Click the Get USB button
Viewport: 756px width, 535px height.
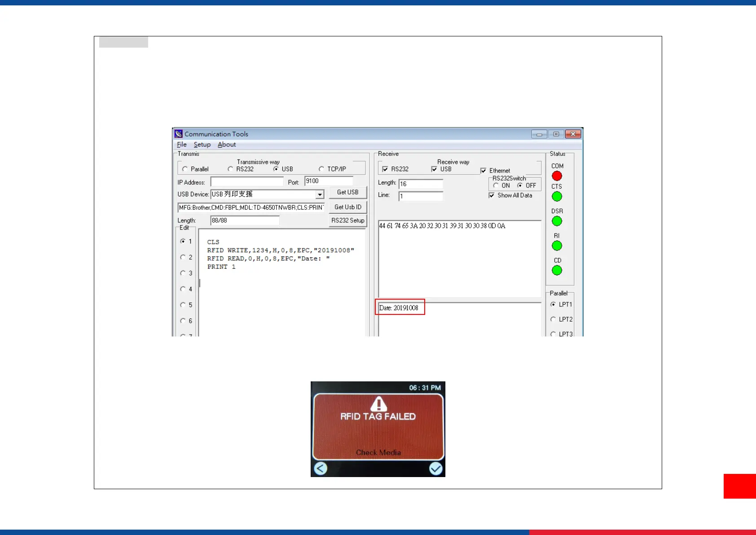pyautogui.click(x=348, y=192)
